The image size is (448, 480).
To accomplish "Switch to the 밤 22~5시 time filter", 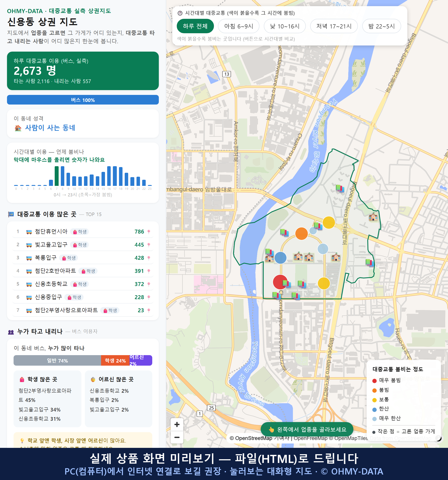I will 381,26.
